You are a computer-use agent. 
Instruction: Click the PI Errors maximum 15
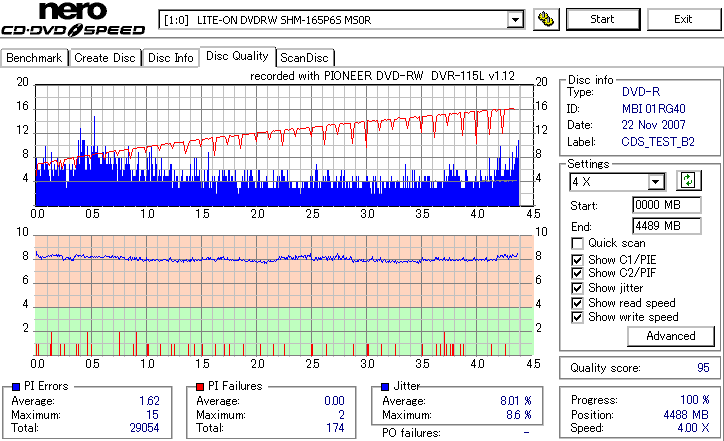click(x=152, y=415)
